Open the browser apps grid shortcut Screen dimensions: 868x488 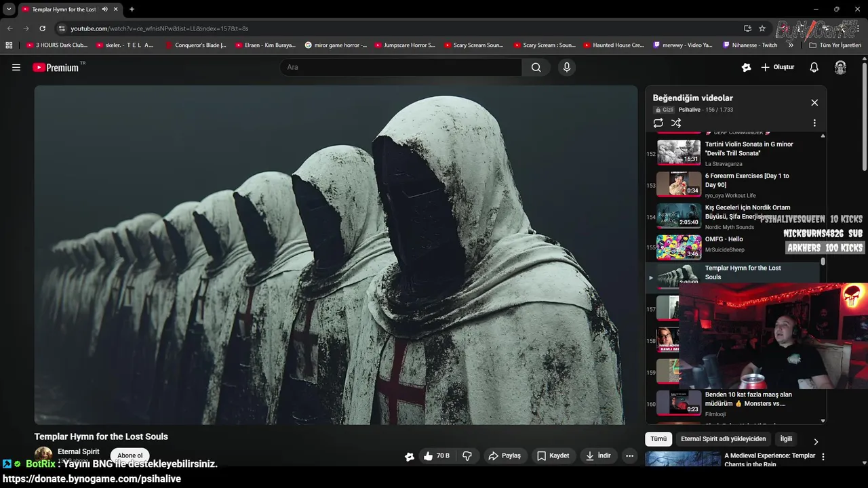[9, 45]
